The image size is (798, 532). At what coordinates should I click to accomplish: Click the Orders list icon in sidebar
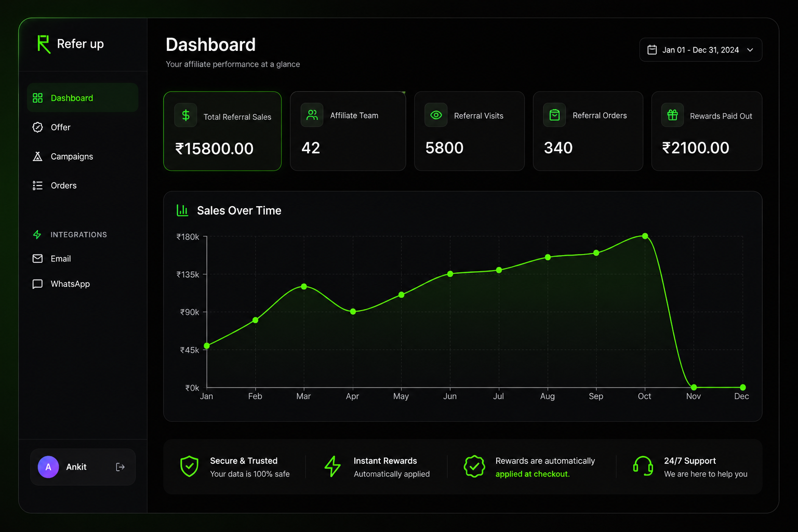pos(37,185)
